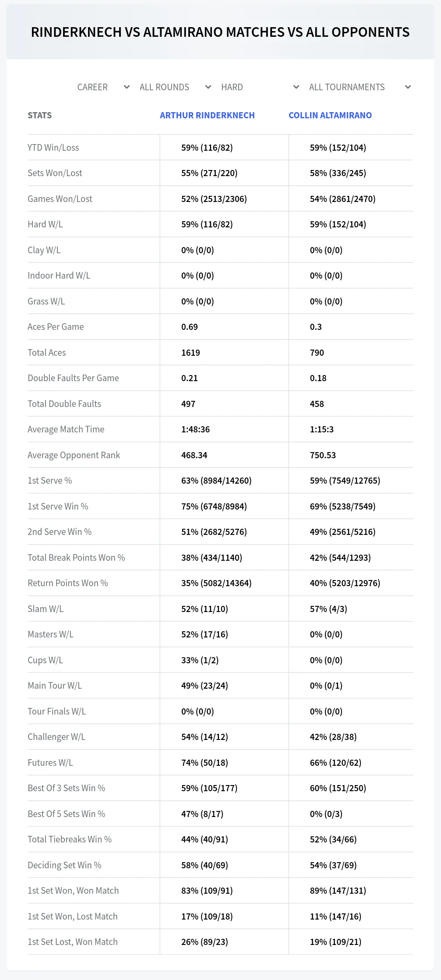Screen dimensions: 441x980
Task: Click the chevron arrow beside ALL ROUNDS
Action: coord(208,87)
